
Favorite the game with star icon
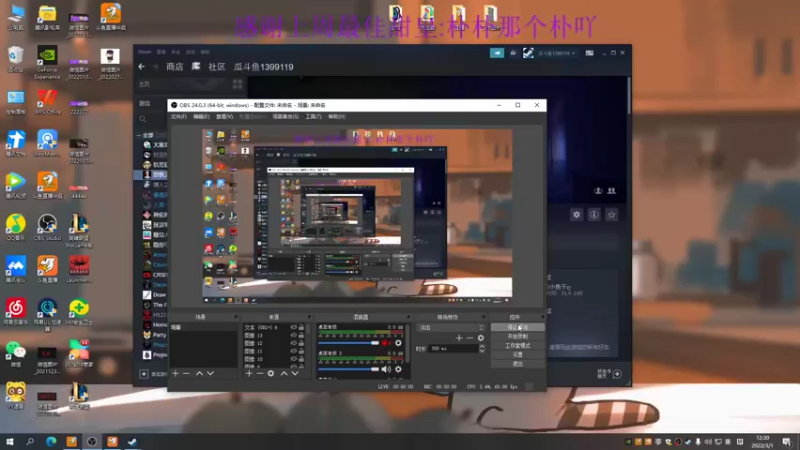click(x=611, y=215)
